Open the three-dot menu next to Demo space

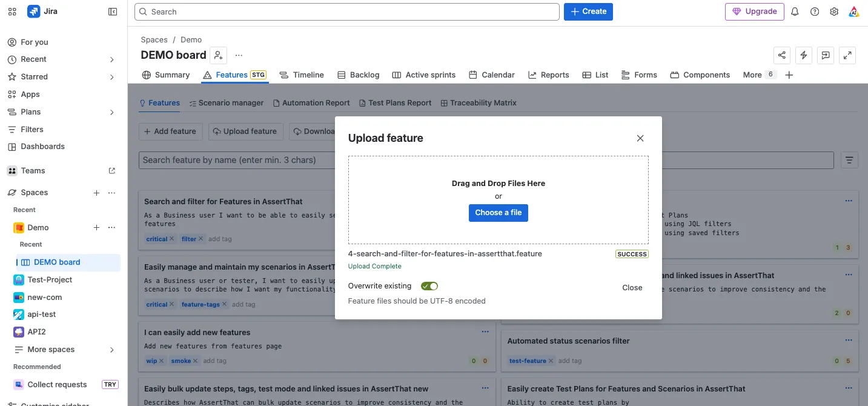point(111,228)
